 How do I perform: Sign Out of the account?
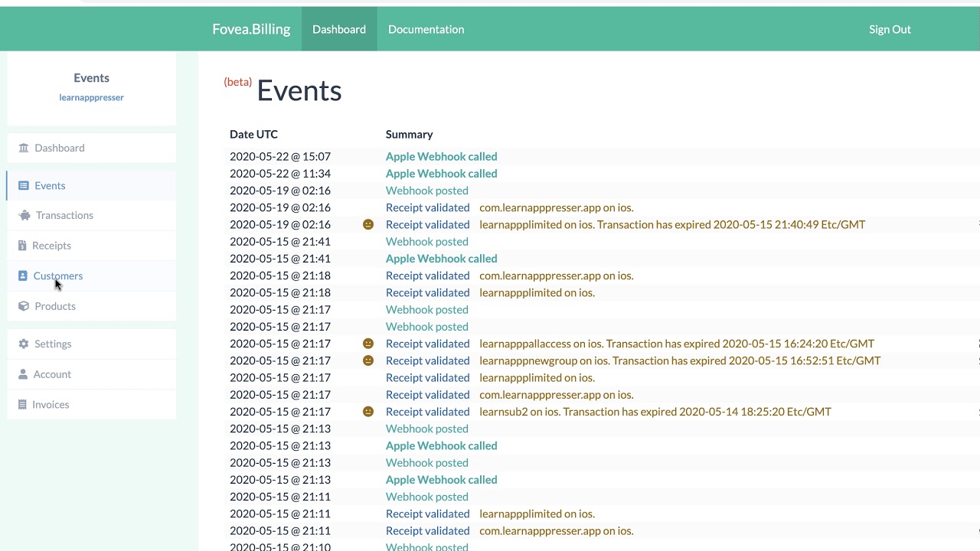890,29
